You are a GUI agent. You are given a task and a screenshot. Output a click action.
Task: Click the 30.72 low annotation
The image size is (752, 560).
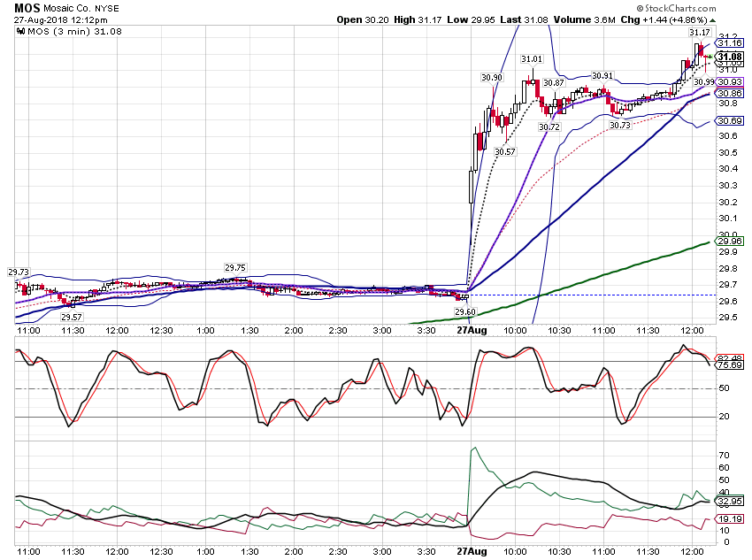tap(549, 127)
